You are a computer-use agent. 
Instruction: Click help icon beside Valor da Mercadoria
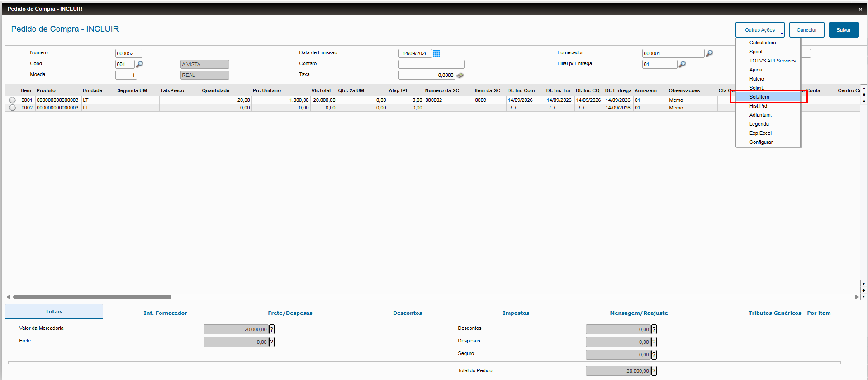(x=272, y=329)
